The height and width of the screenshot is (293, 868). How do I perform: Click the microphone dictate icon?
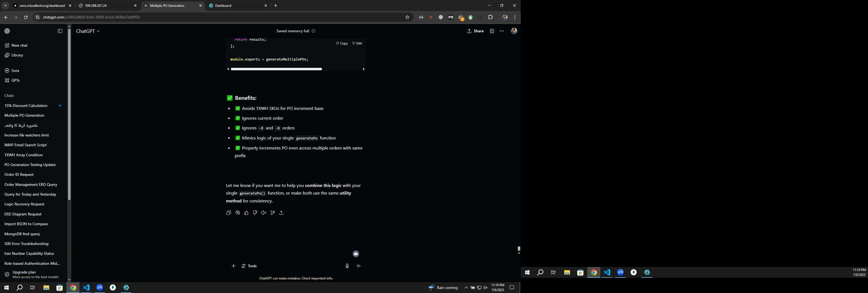click(347, 266)
